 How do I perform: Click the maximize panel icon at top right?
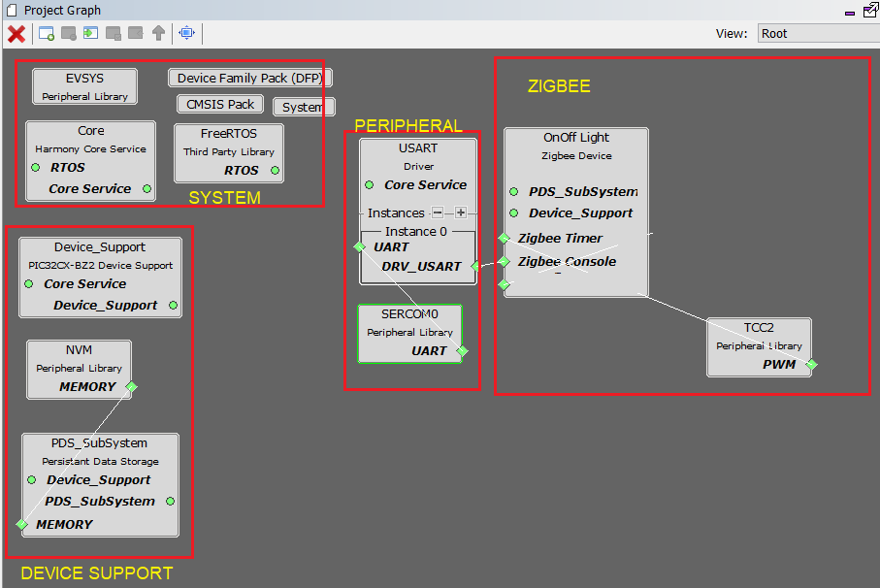point(869,11)
